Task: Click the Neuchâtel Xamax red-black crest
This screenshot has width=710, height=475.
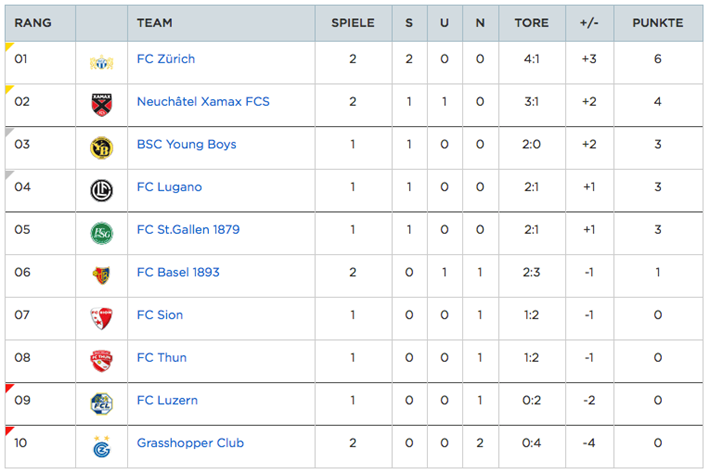Action: [x=101, y=105]
